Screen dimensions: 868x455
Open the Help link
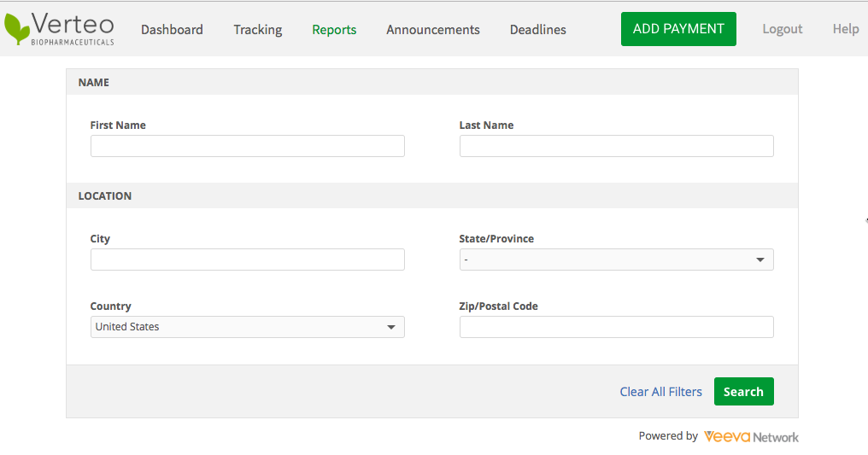[x=845, y=29]
